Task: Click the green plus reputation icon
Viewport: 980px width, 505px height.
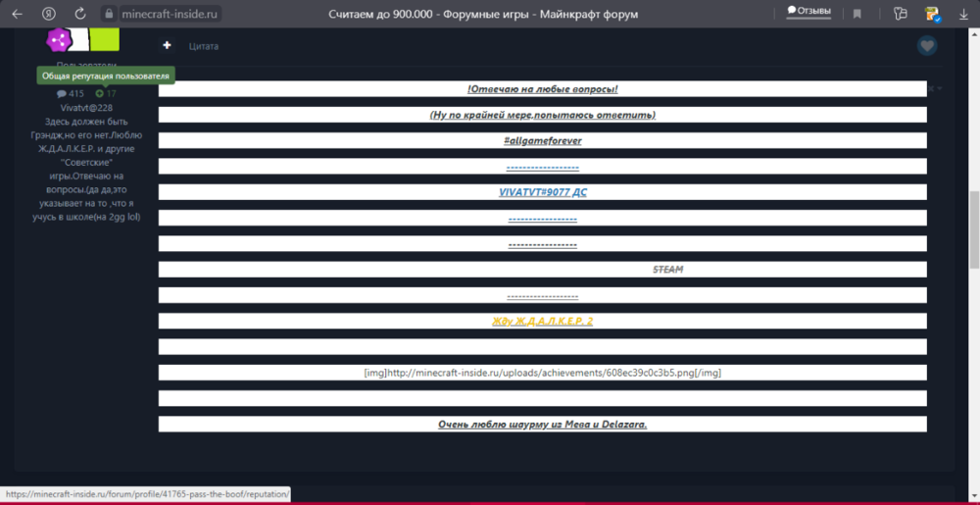Action: coord(99,94)
